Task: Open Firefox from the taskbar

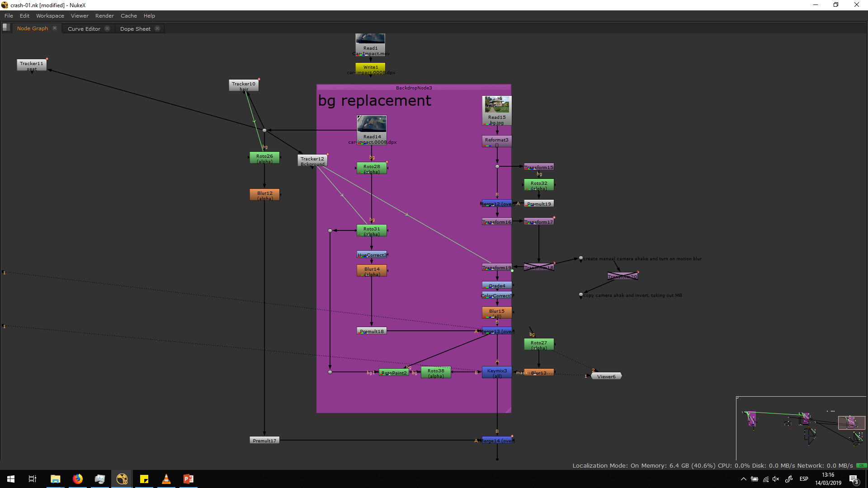Action: (78, 479)
